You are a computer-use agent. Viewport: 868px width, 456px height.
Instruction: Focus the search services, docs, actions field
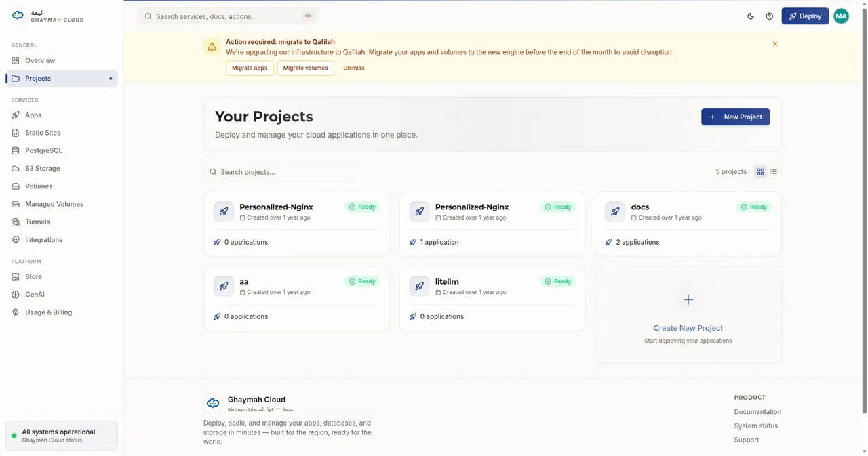(x=229, y=16)
